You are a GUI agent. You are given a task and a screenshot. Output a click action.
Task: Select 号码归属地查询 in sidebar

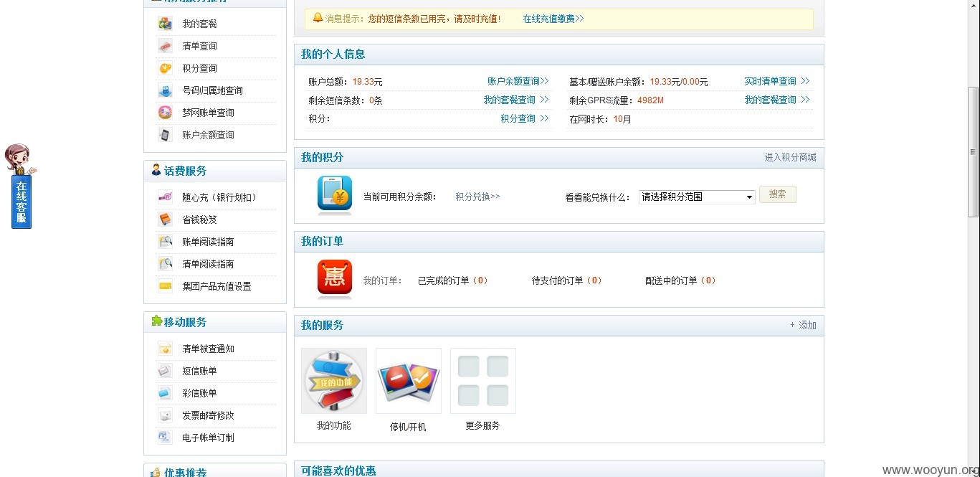click(x=212, y=90)
